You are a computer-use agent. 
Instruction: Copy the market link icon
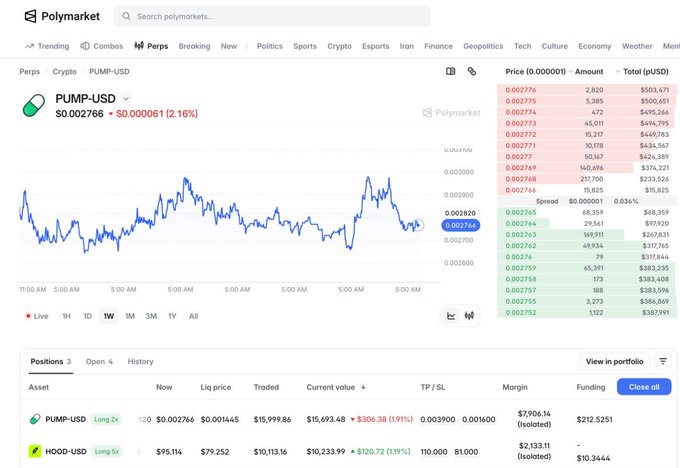[x=472, y=71]
